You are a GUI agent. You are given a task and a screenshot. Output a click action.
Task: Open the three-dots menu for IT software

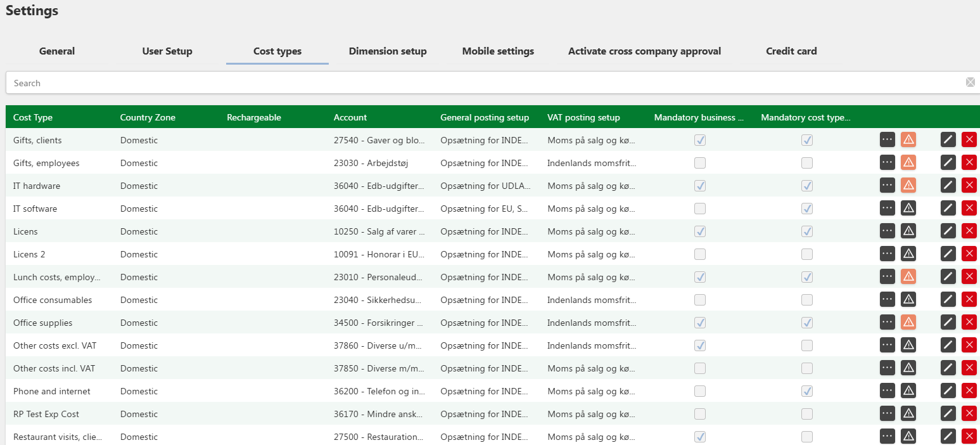[888, 208]
